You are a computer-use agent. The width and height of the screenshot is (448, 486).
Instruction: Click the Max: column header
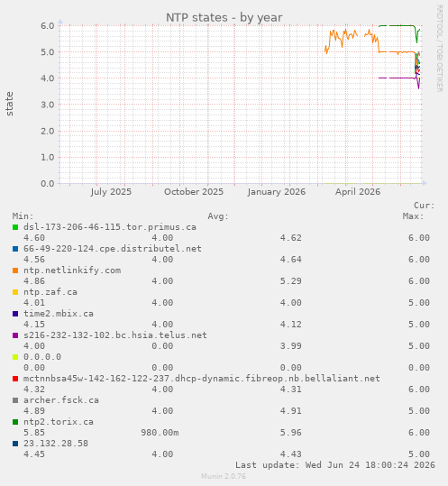pyautogui.click(x=414, y=216)
